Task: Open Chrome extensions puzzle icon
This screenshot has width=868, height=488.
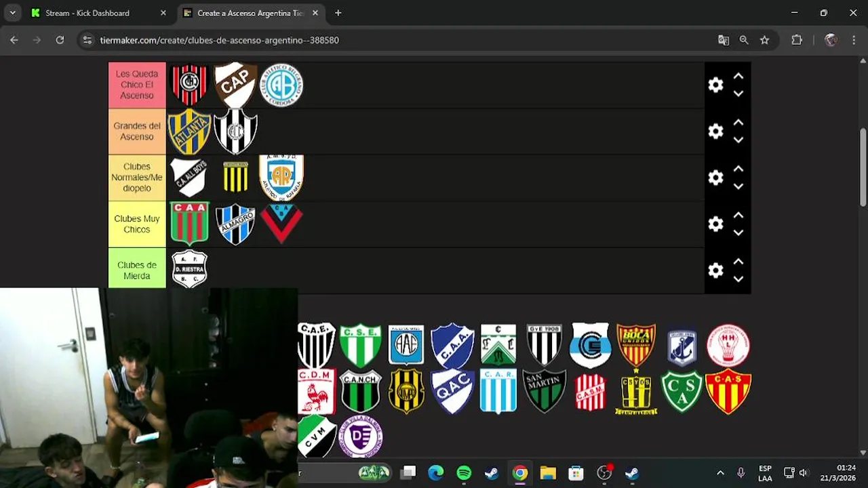Action: click(x=797, y=40)
